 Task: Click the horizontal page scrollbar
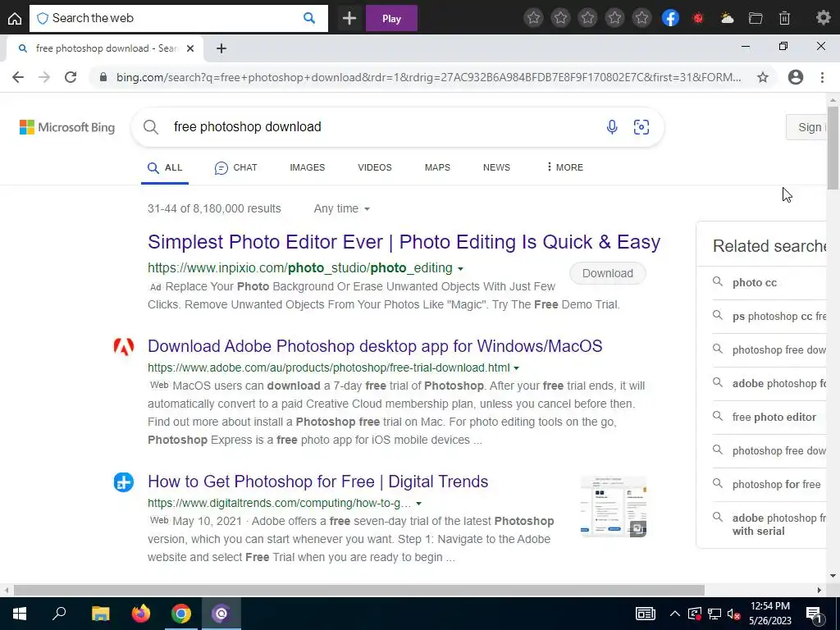coord(359,591)
